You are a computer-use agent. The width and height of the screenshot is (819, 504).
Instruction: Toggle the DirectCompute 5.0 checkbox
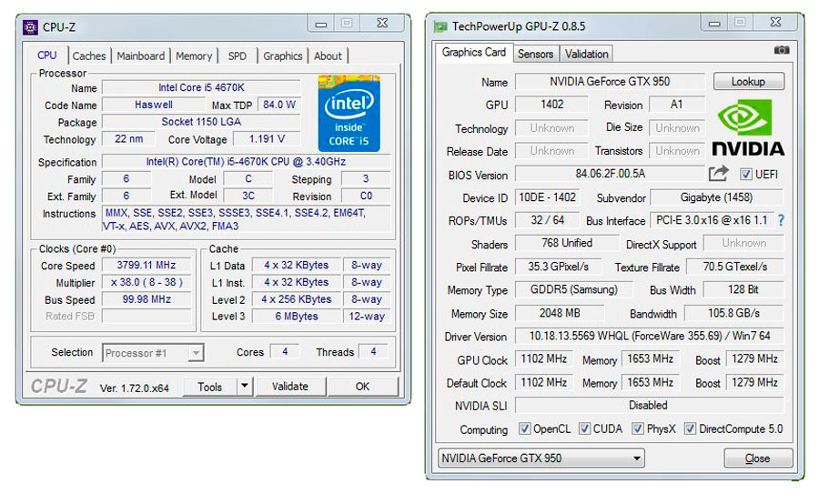coord(690,428)
